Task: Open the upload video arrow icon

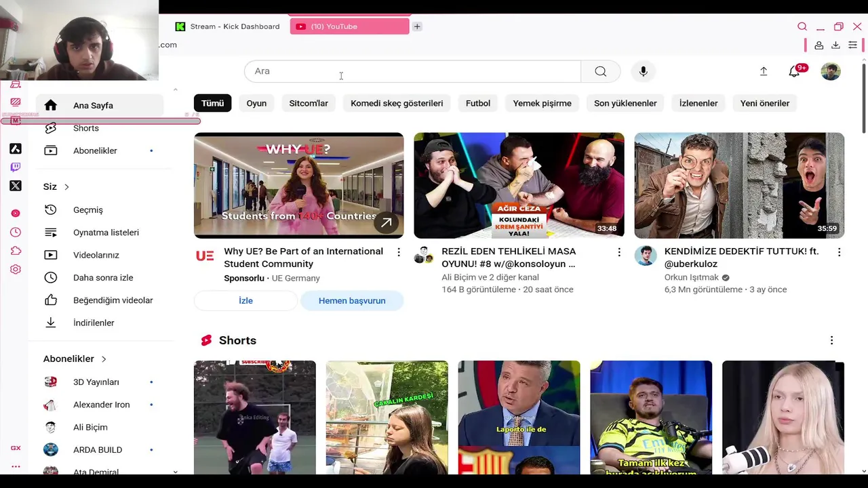Action: coord(763,71)
